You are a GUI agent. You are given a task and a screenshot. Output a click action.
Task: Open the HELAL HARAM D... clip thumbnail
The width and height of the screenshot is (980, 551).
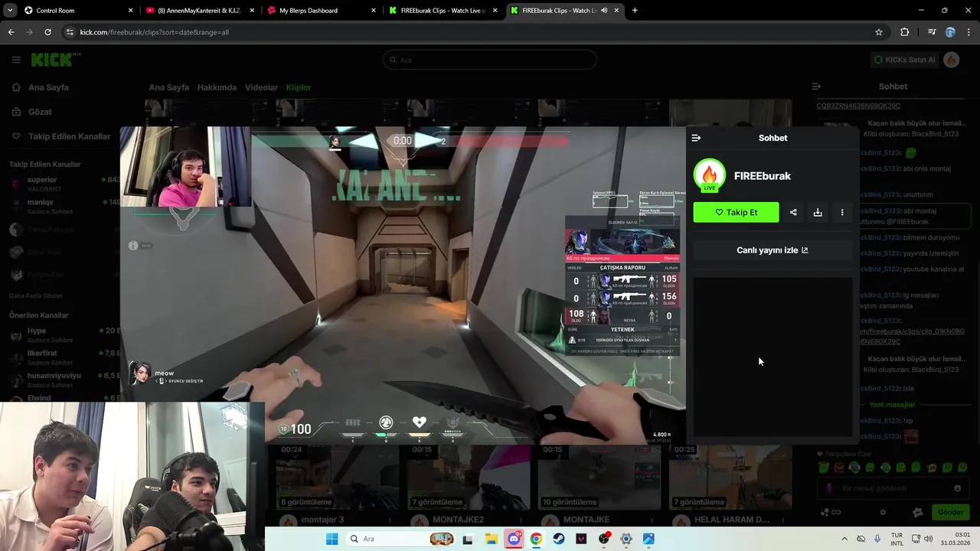tap(730, 478)
